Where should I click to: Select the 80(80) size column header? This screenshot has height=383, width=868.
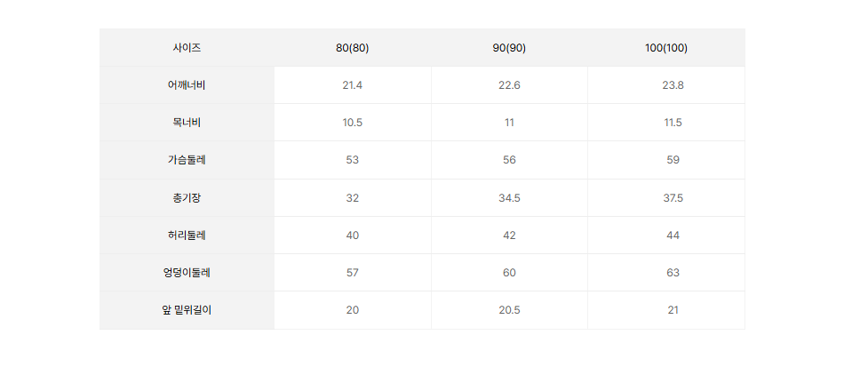coord(353,48)
